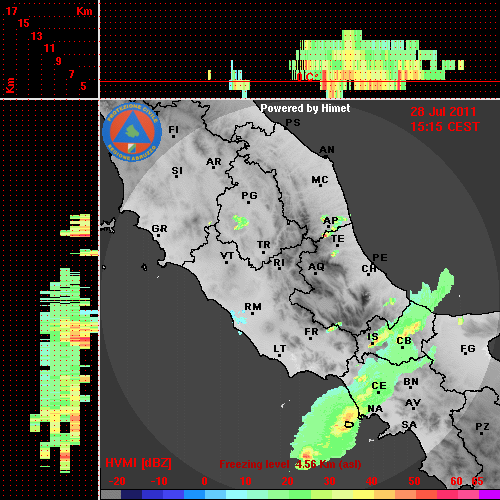Select the CH city label
Viewport: 500px width, 500px height.
(369, 268)
